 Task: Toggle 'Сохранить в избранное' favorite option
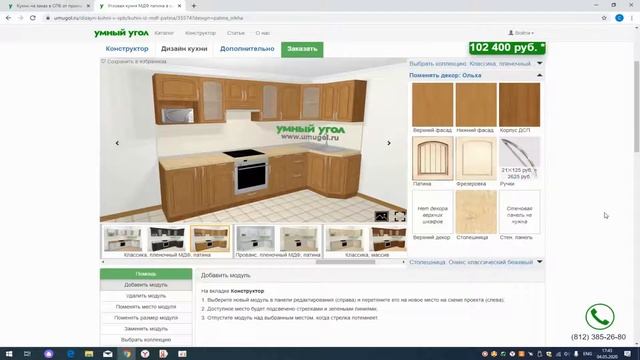point(134,62)
